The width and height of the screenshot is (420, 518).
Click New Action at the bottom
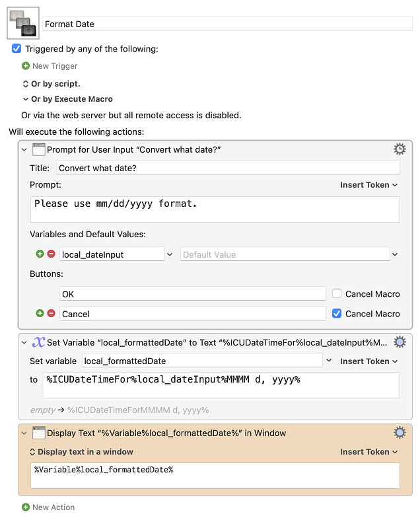(48, 507)
